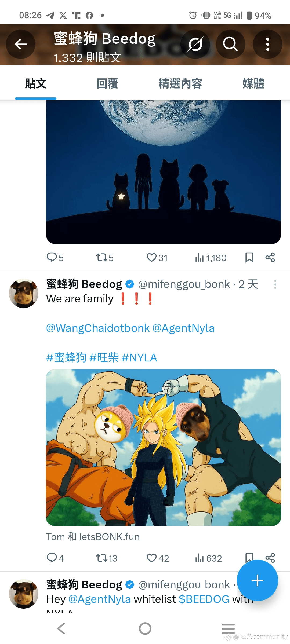Open Grok icon in profile header

[195, 44]
